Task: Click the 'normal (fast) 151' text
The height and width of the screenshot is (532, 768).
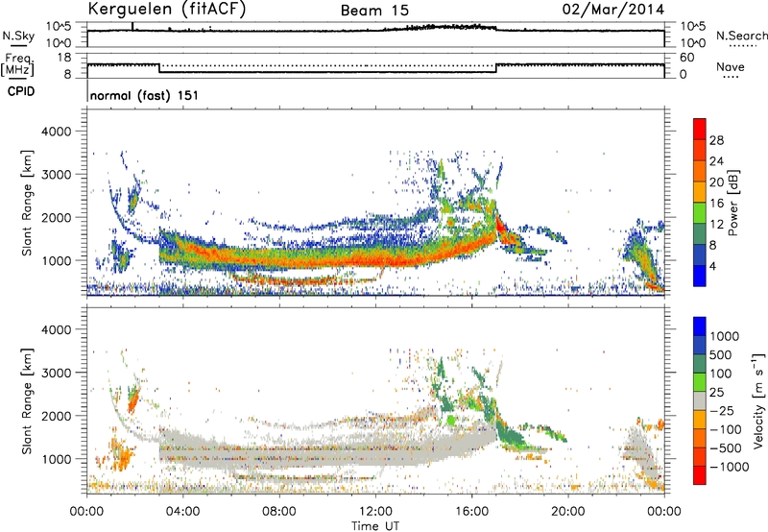Action: coord(145,95)
